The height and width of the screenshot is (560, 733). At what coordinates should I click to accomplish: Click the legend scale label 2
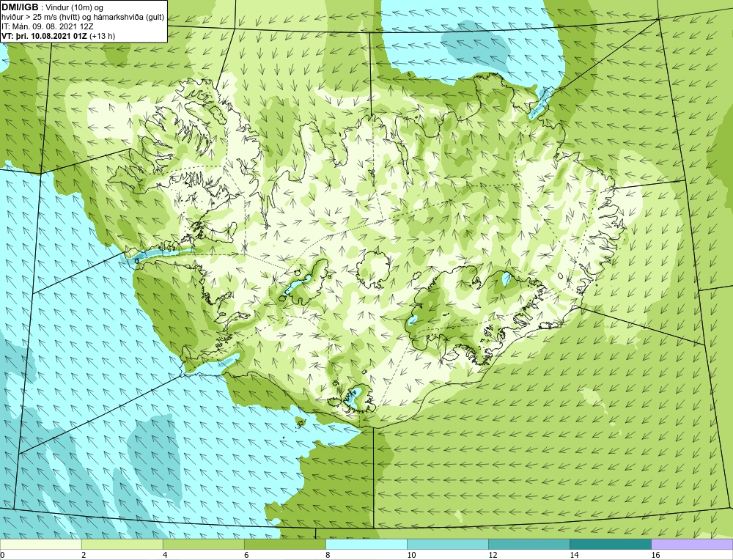[x=84, y=555]
